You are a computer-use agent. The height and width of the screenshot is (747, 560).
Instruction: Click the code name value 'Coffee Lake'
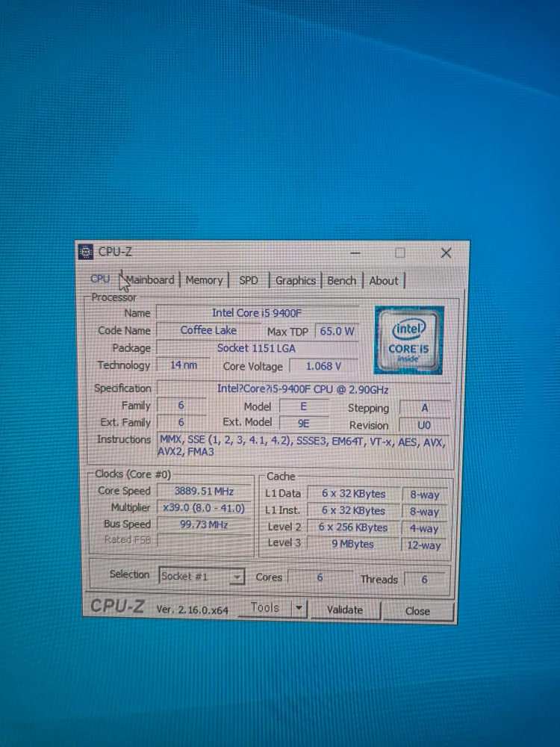point(208,330)
